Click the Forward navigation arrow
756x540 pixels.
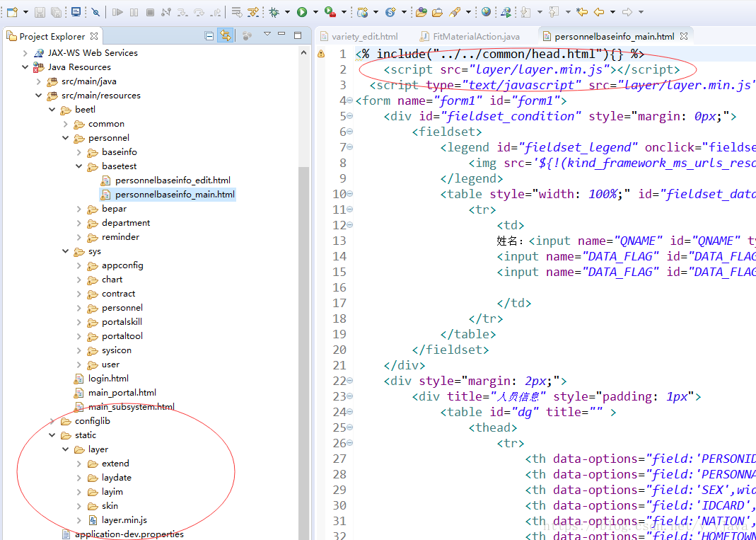point(627,11)
